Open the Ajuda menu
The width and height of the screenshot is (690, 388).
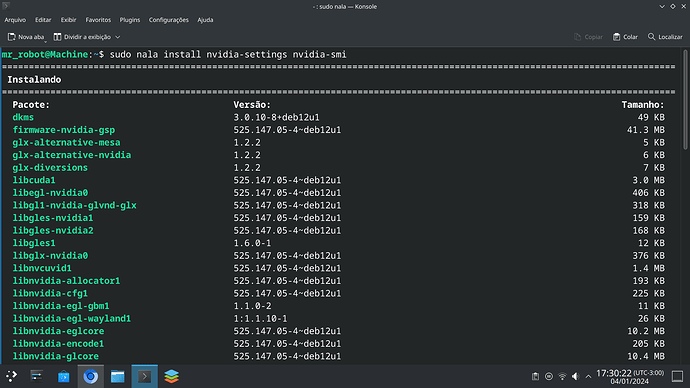tap(205, 20)
